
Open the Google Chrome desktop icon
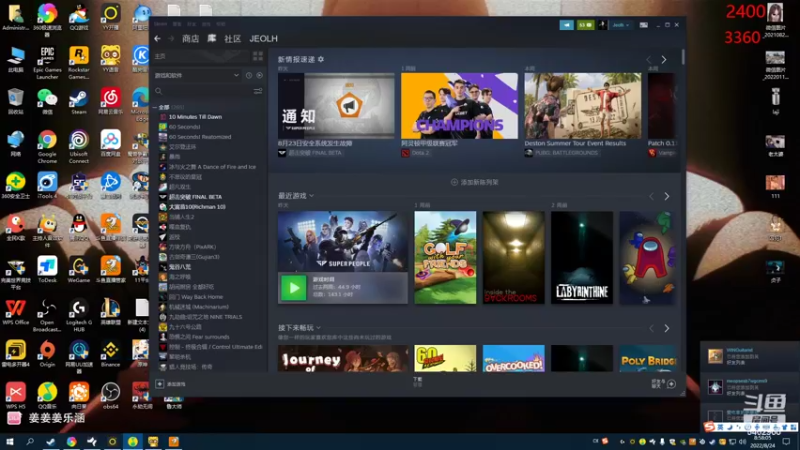pyautogui.click(x=47, y=147)
